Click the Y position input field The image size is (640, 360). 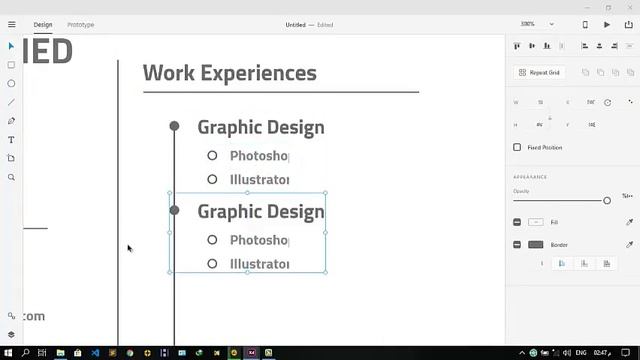(x=591, y=125)
